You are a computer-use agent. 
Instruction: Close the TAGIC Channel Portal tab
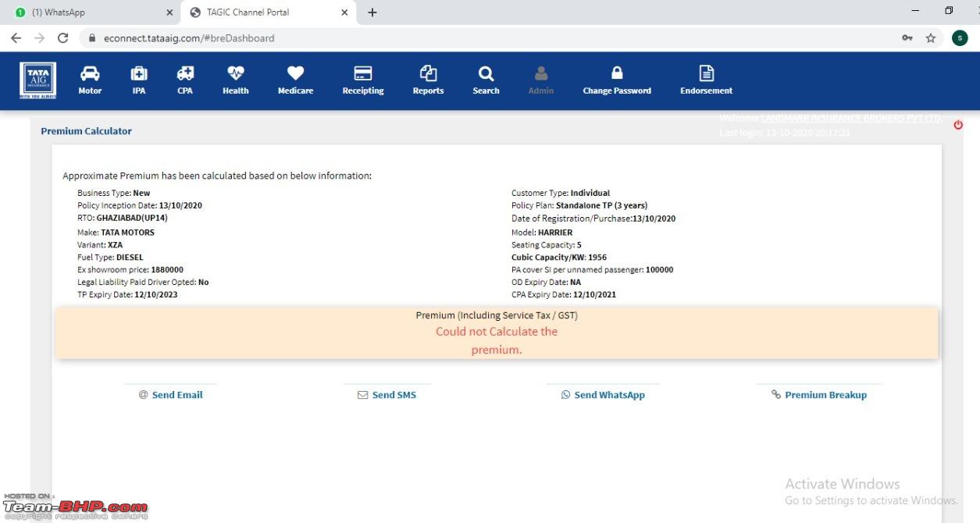point(344,12)
